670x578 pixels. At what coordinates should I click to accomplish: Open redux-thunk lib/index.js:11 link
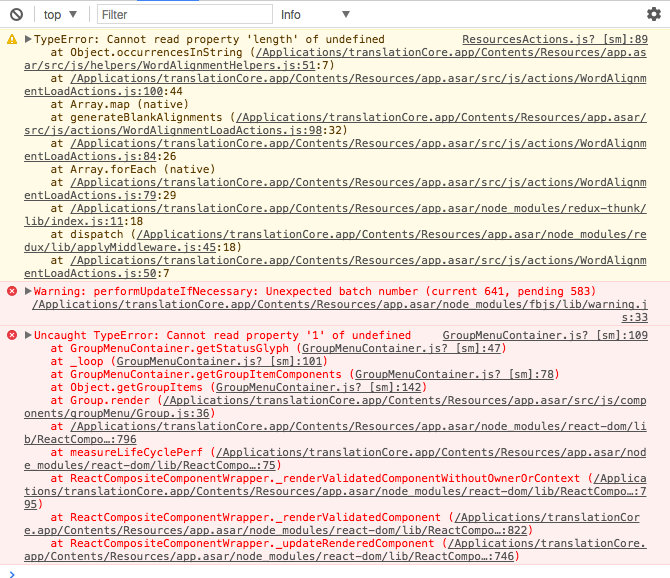click(335, 215)
